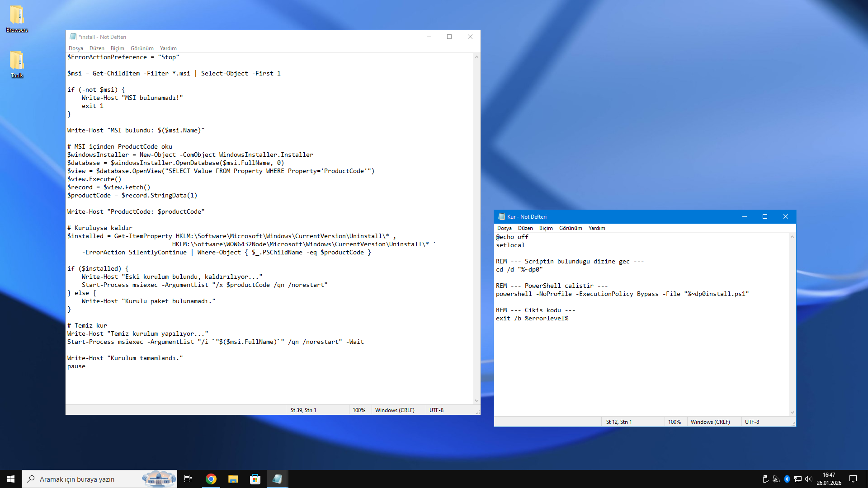Click 'Windows (CRLF)' in install status bar
This screenshot has width=868, height=488.
(x=395, y=410)
